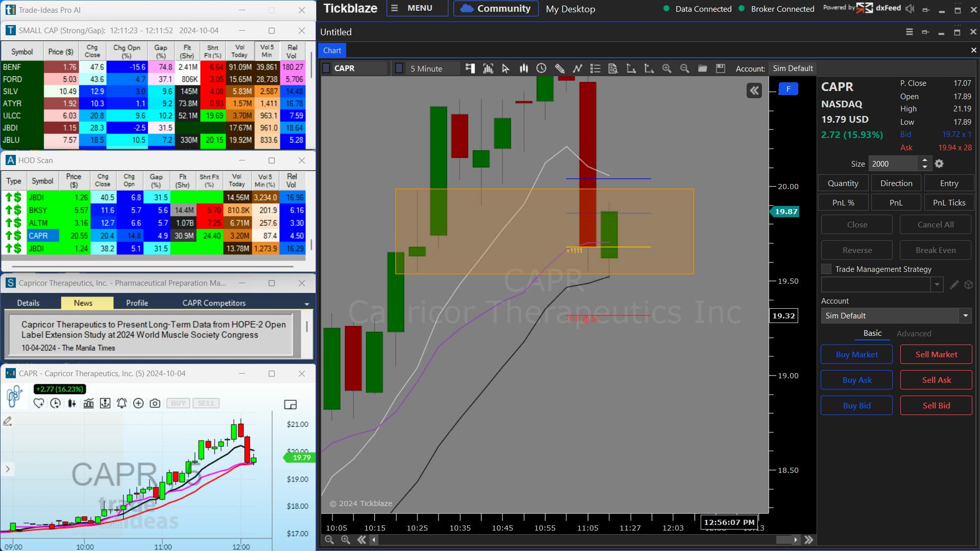Open the toolbar Account Sim Default selector
Viewport: 980px width, 551px height.
pyautogui.click(x=793, y=68)
